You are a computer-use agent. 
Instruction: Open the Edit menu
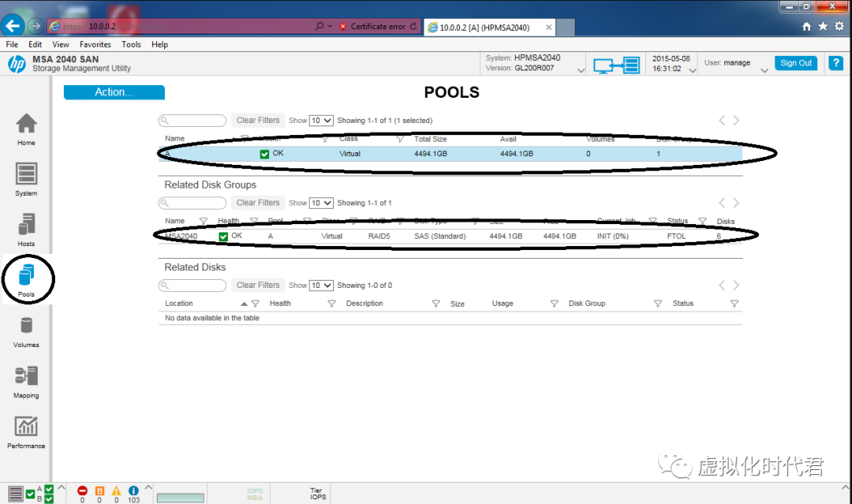tap(35, 44)
